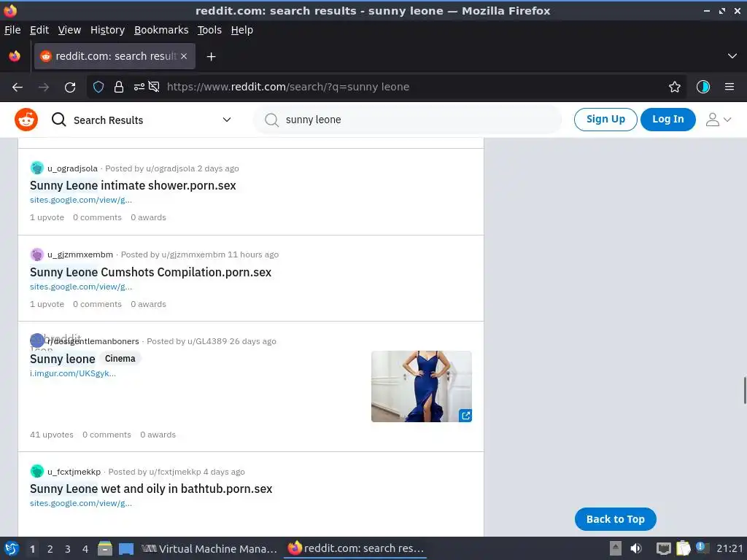Image resolution: width=747 pixels, height=560 pixels.
Task: Expand the list all tabs chevron
Action: [x=732, y=56]
